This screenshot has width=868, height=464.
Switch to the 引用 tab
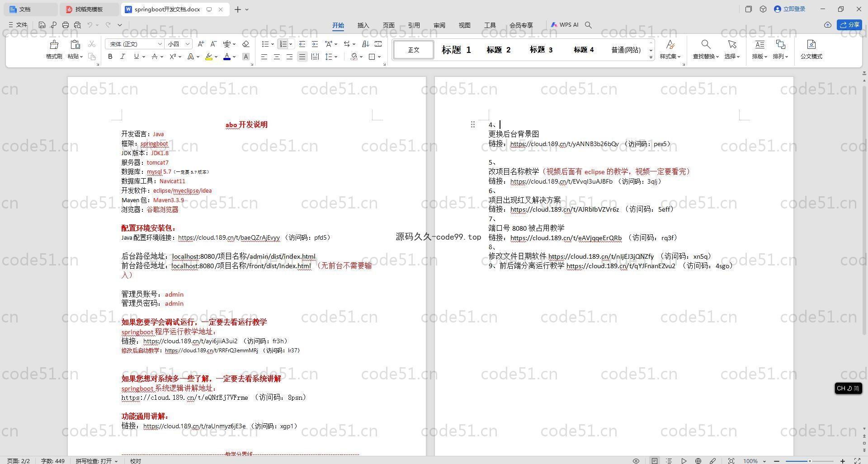[x=414, y=25]
